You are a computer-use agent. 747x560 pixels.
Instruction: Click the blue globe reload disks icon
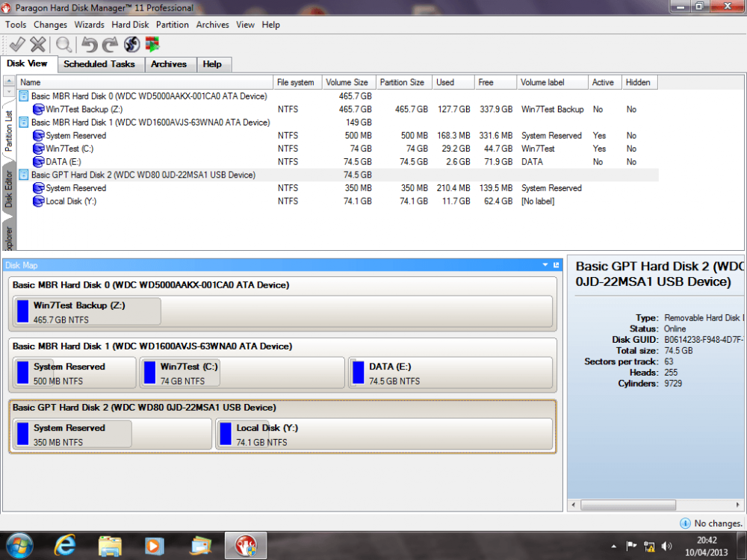click(x=131, y=44)
